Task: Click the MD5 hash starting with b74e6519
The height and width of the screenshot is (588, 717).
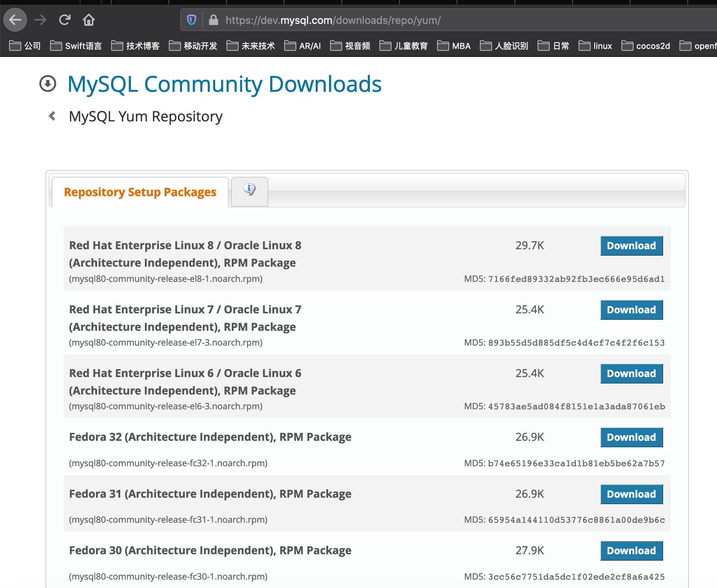Action: point(576,464)
